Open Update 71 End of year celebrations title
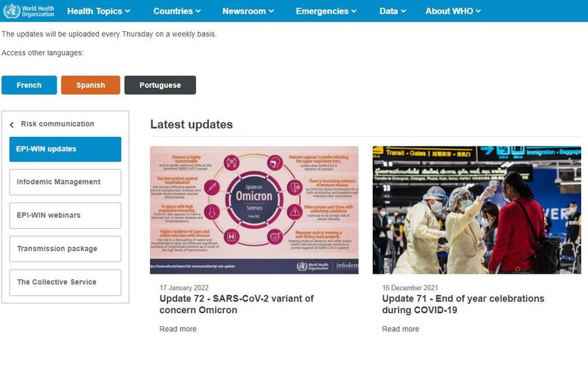 [463, 304]
